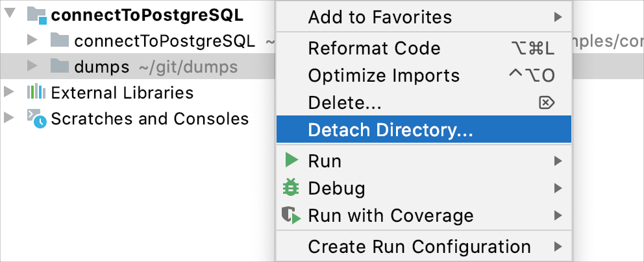Open the Add to Favorites submenu
The image size is (644, 262).
(x=380, y=17)
